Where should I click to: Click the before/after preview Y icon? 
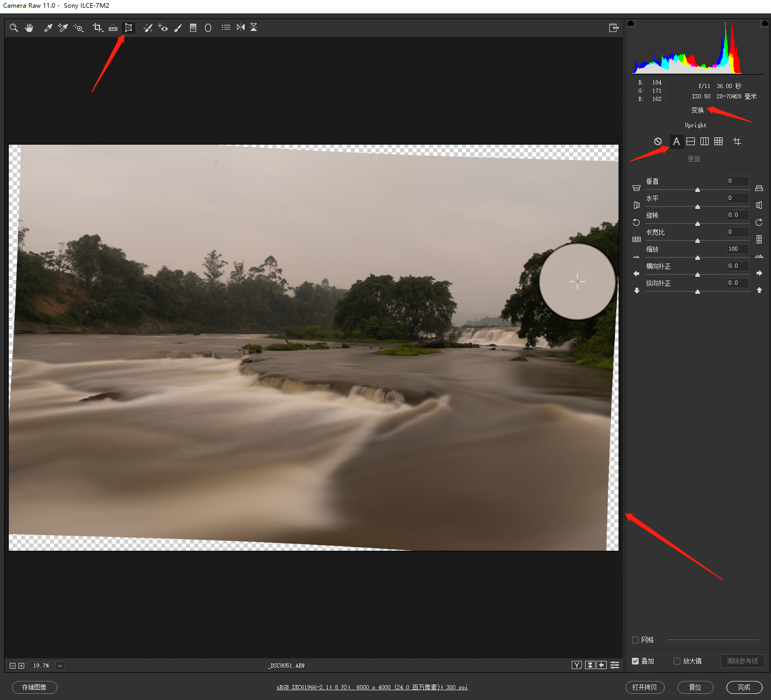tap(577, 665)
